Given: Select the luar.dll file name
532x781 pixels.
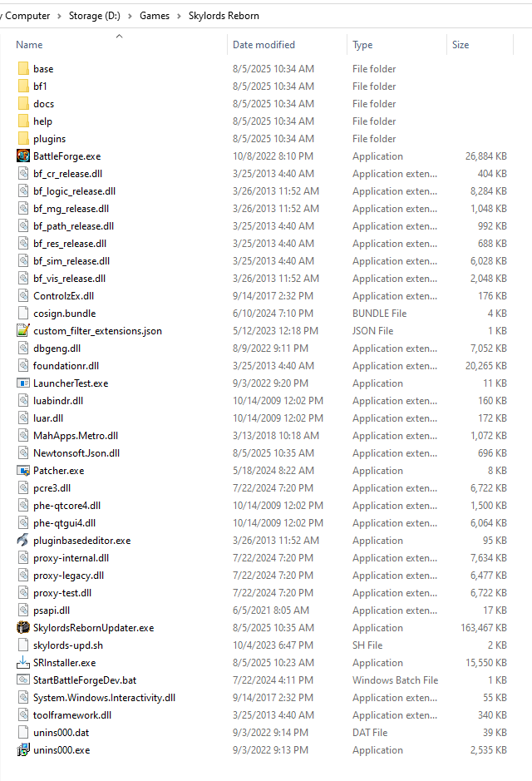Looking at the screenshot, I should (x=47, y=418).
